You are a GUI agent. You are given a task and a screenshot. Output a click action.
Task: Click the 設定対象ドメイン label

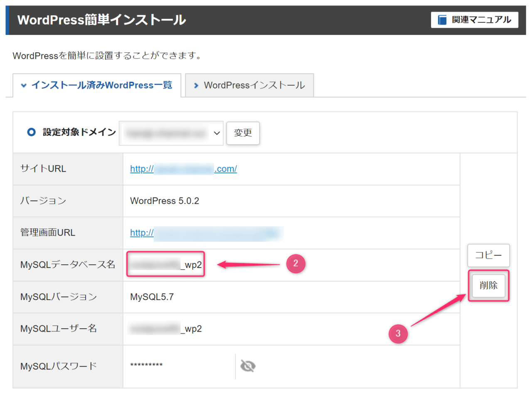click(79, 133)
